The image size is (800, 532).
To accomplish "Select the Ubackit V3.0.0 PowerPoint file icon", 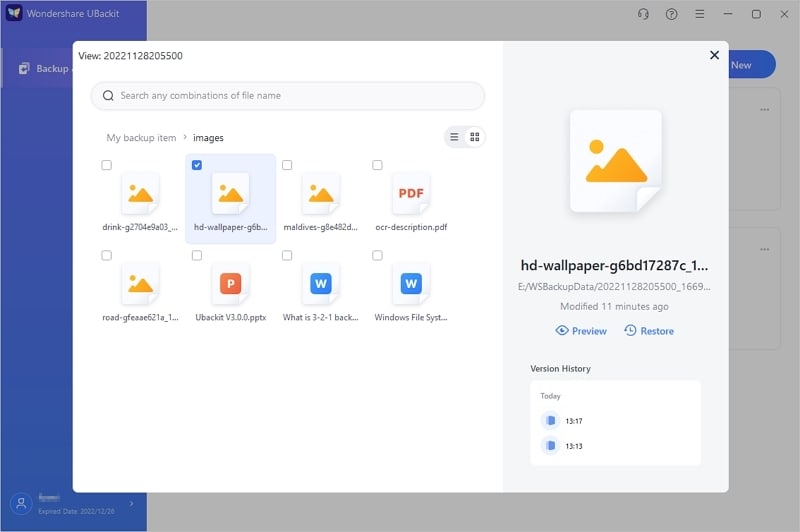I will 231,284.
